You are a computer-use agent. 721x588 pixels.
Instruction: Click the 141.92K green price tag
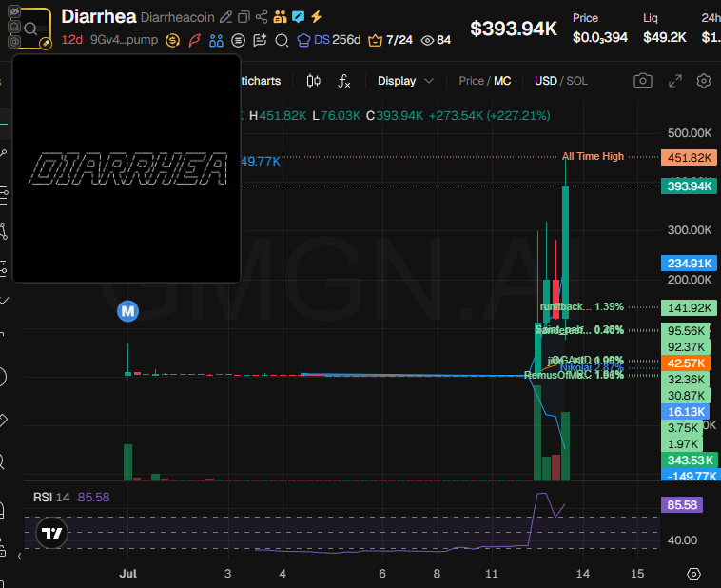point(689,307)
